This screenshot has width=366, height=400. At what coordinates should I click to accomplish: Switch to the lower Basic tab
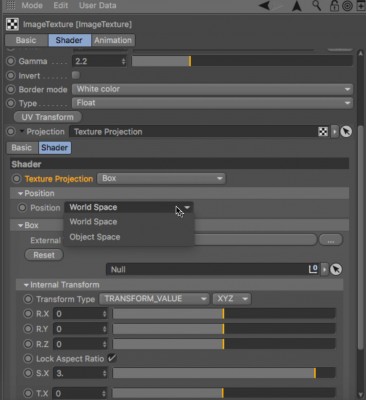point(22,148)
